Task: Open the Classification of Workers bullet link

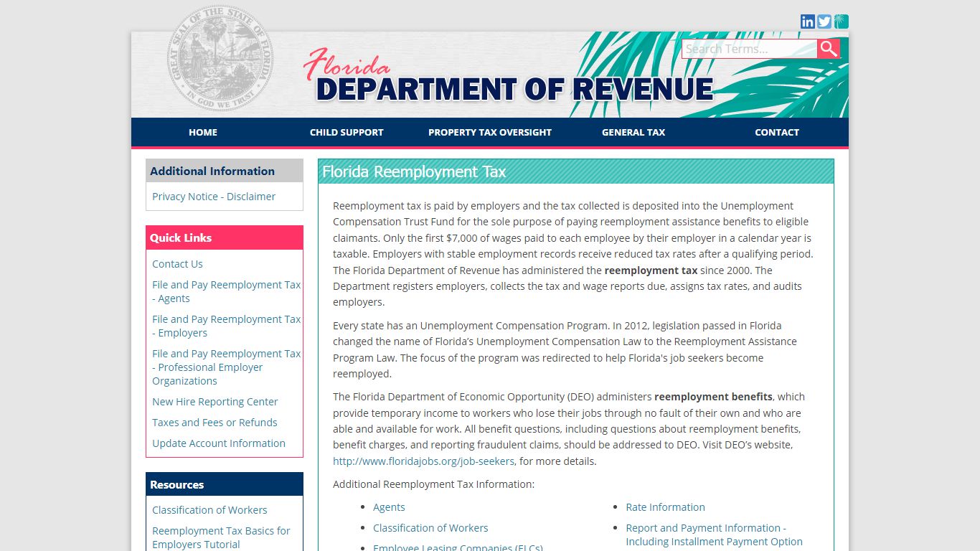Action: [430, 528]
